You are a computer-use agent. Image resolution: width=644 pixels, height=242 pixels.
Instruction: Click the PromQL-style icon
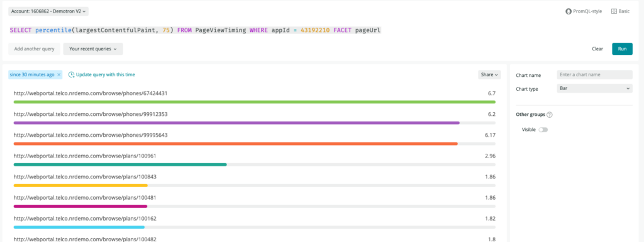click(569, 11)
